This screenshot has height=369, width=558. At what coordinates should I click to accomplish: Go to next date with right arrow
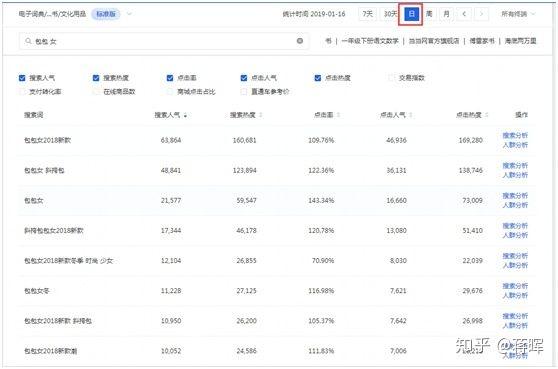[481, 14]
